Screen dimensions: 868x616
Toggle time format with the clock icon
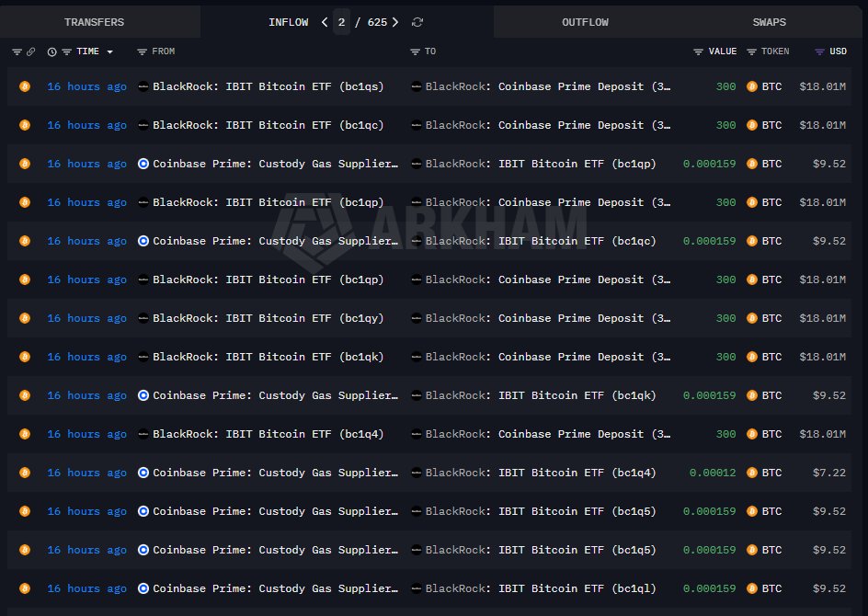pos(52,51)
